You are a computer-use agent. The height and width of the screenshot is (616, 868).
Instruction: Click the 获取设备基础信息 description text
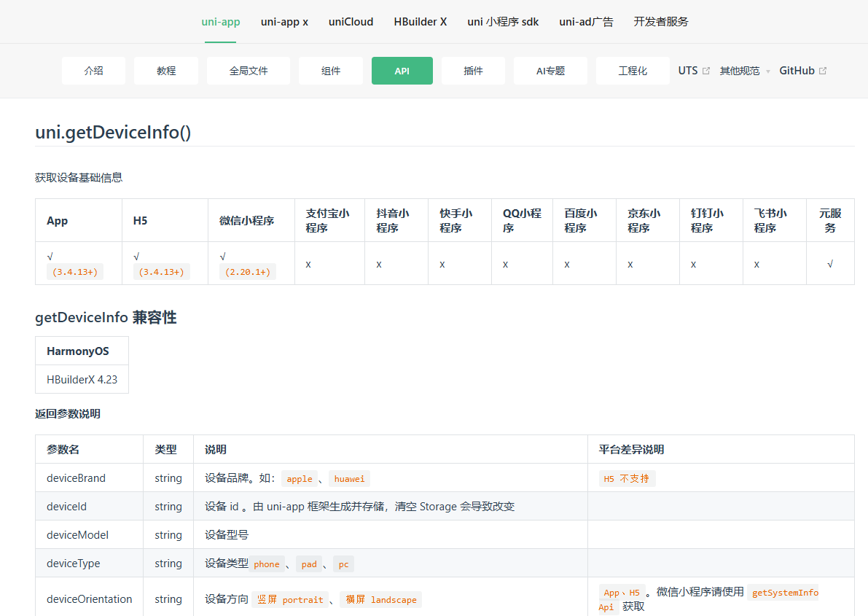(79, 178)
